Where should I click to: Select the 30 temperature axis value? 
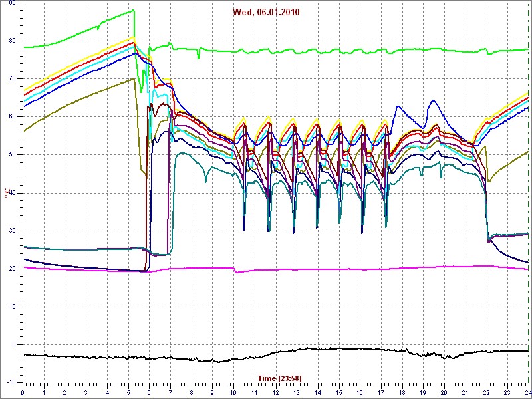11,231
